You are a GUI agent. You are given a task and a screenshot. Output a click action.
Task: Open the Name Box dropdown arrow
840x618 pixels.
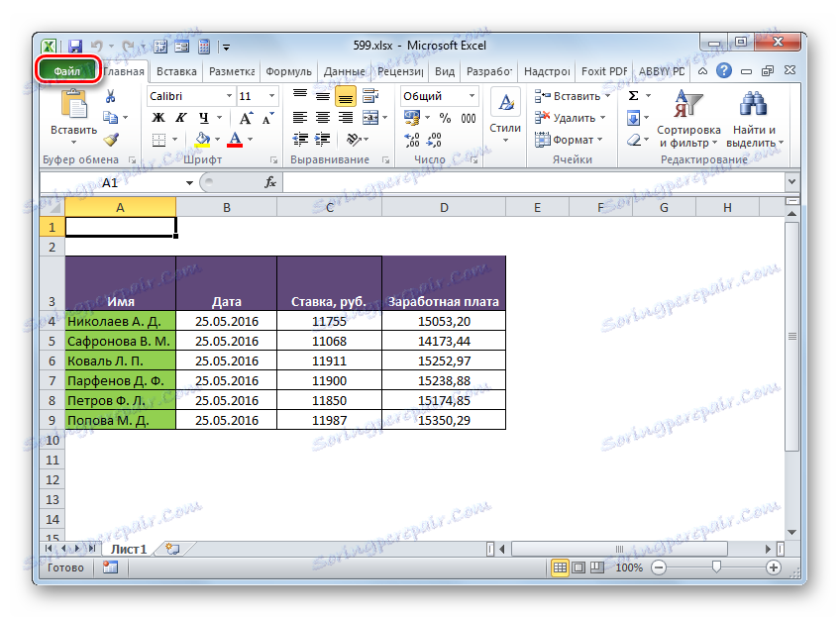pyautogui.click(x=189, y=183)
